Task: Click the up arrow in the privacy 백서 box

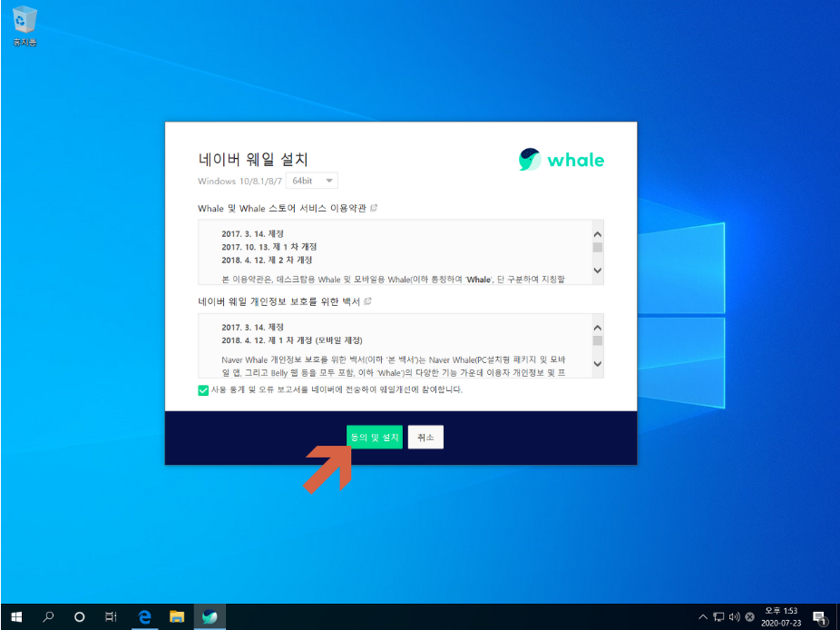Action: tap(597, 328)
